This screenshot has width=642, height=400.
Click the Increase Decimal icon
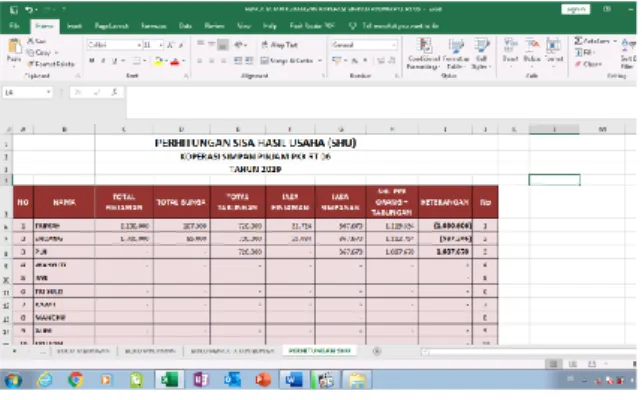coord(381,61)
